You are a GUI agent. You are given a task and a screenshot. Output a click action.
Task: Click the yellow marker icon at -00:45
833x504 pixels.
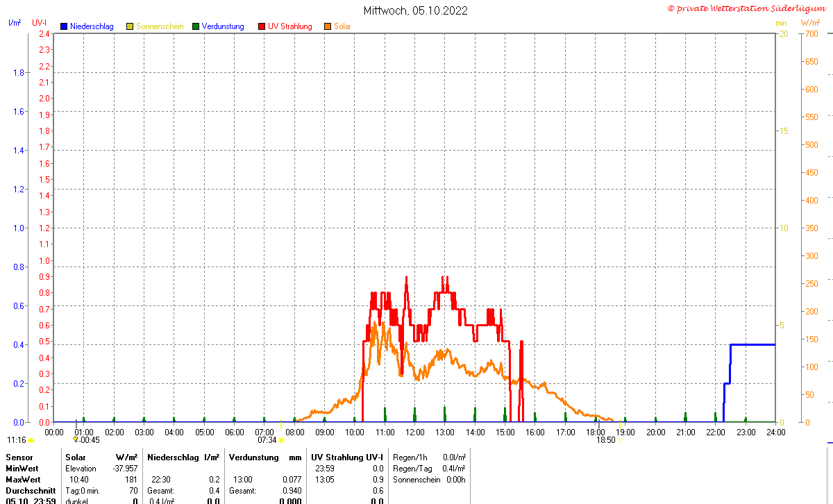click(75, 439)
